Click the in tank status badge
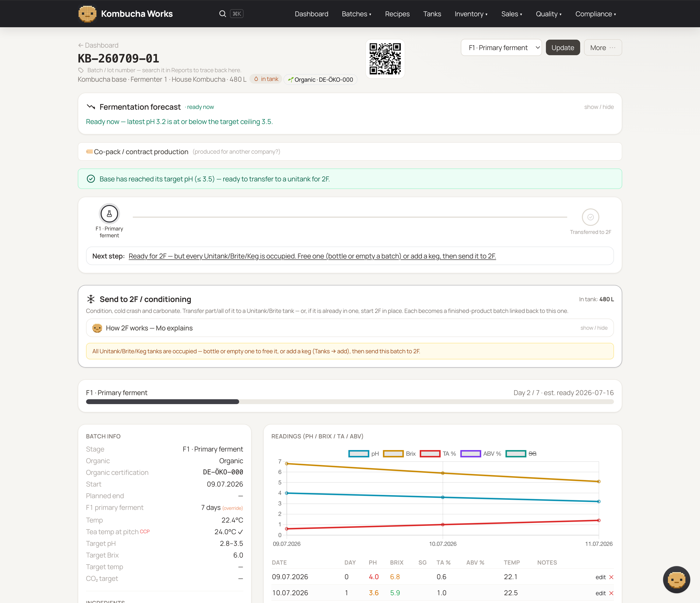This screenshot has height=603, width=700. tap(266, 79)
